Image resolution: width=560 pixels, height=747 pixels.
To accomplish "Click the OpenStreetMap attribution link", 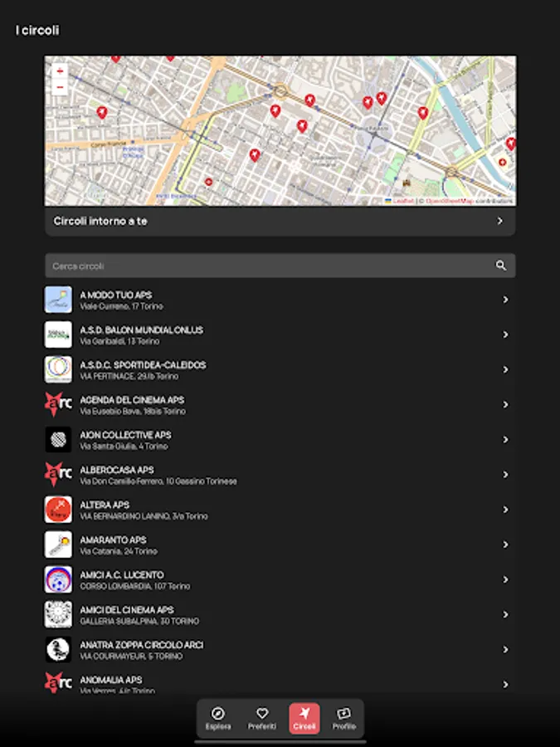I will pyautogui.click(x=449, y=201).
